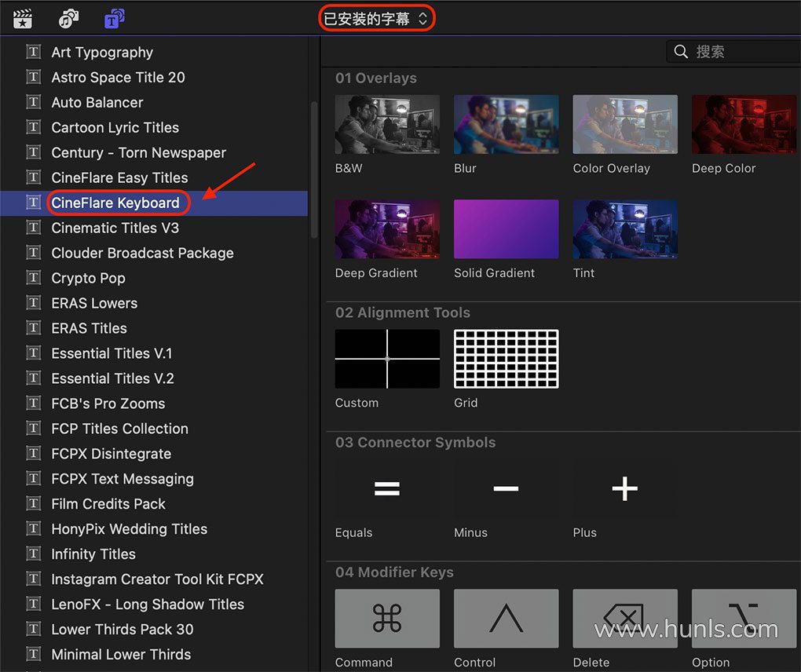801x672 pixels.
Task: Choose the Minus connector symbol
Action: 506,489
